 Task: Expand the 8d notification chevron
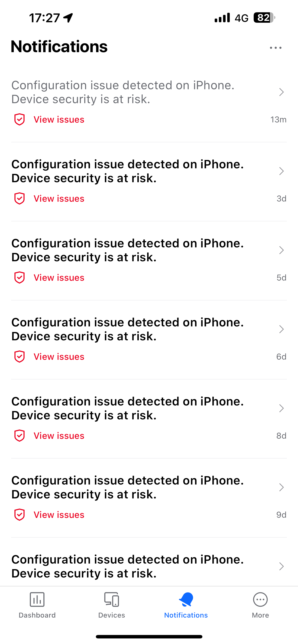click(281, 408)
